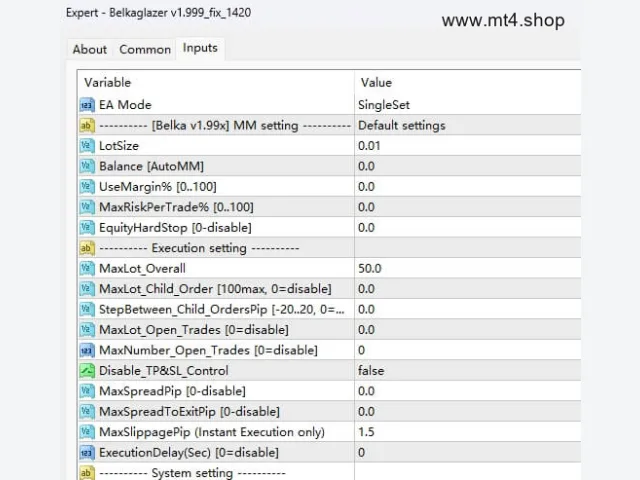Click the MaxLot_Child_Order row icon
Image resolution: width=640 pixels, height=480 pixels.
click(x=87, y=289)
